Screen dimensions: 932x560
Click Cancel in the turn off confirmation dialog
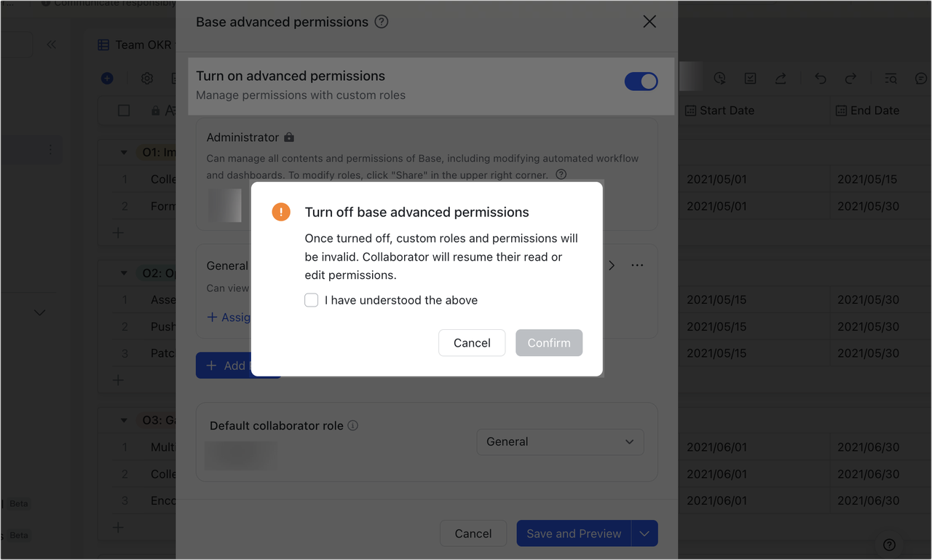pos(472,342)
